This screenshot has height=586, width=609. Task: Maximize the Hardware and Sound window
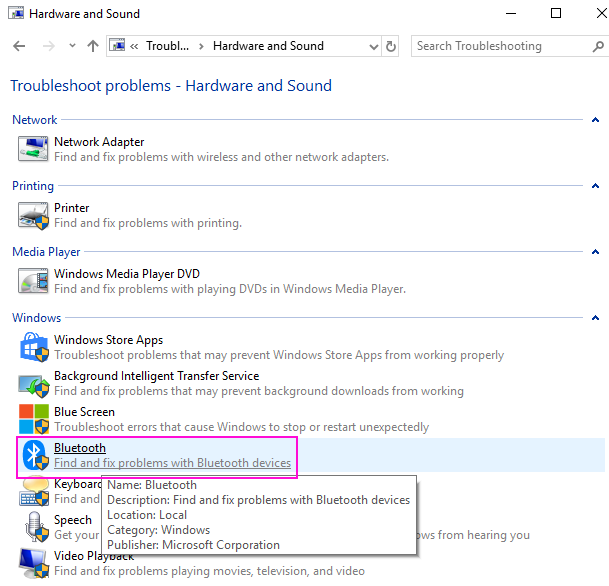pyautogui.click(x=556, y=13)
